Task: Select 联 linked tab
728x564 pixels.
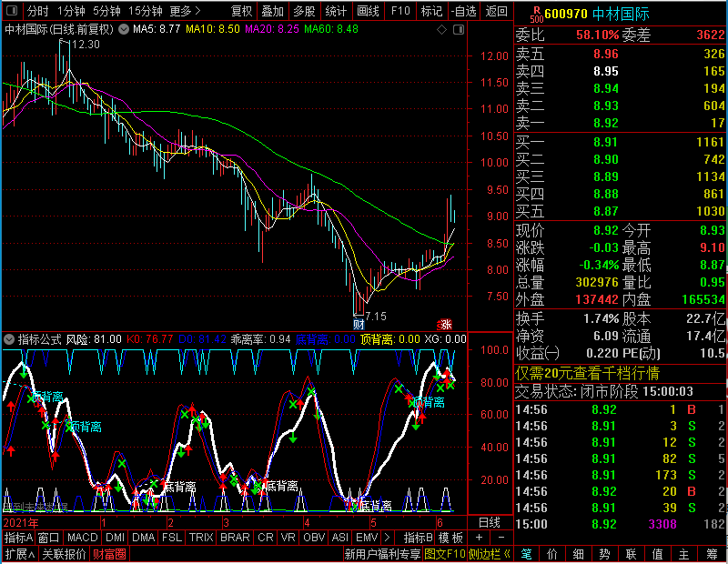Action: click(x=631, y=554)
